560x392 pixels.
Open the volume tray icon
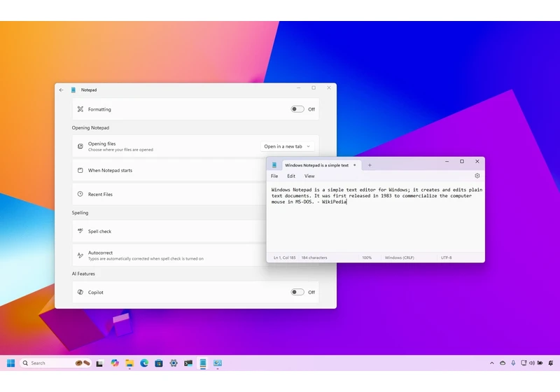pyautogui.click(x=532, y=363)
